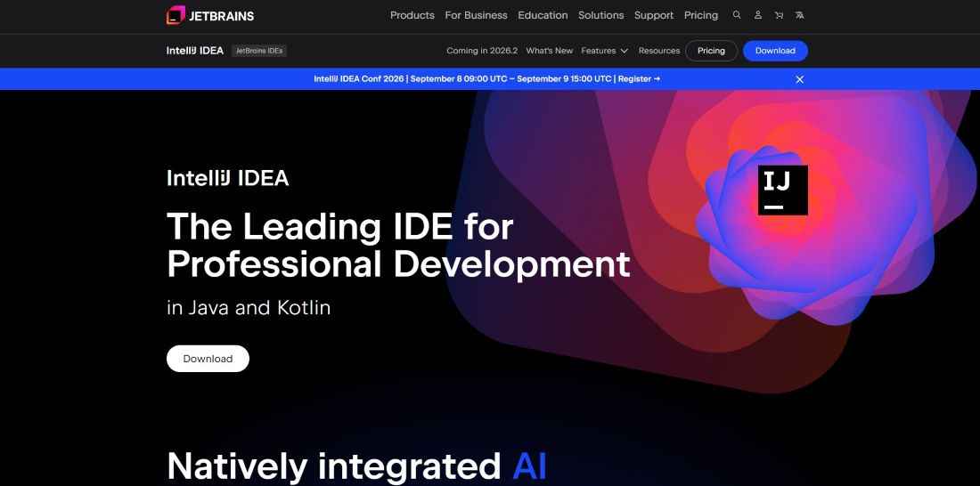The height and width of the screenshot is (486, 980).
Task: Click the JetBrains logo
Action: pyautogui.click(x=210, y=16)
